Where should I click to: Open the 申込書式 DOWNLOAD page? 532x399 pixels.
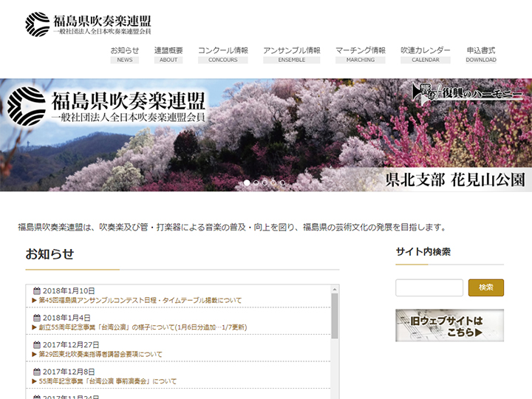481,55
